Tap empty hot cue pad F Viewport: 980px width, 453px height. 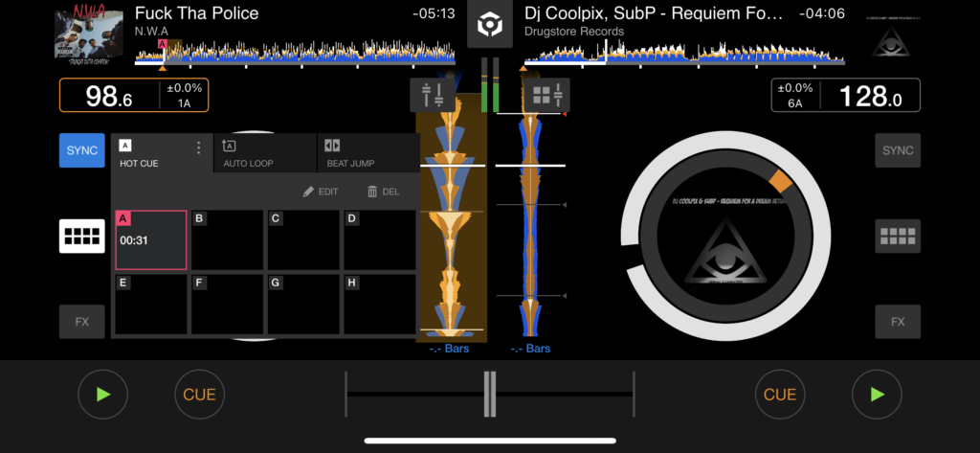[227, 305]
